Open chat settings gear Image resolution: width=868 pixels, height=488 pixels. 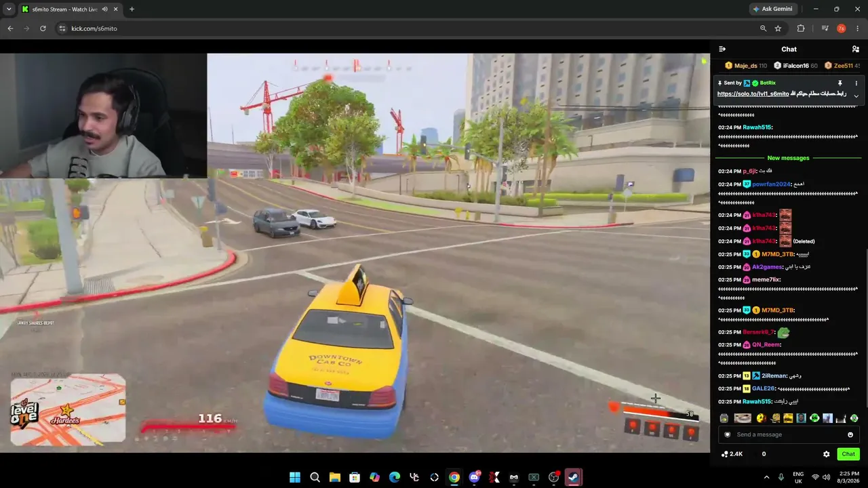(826, 454)
